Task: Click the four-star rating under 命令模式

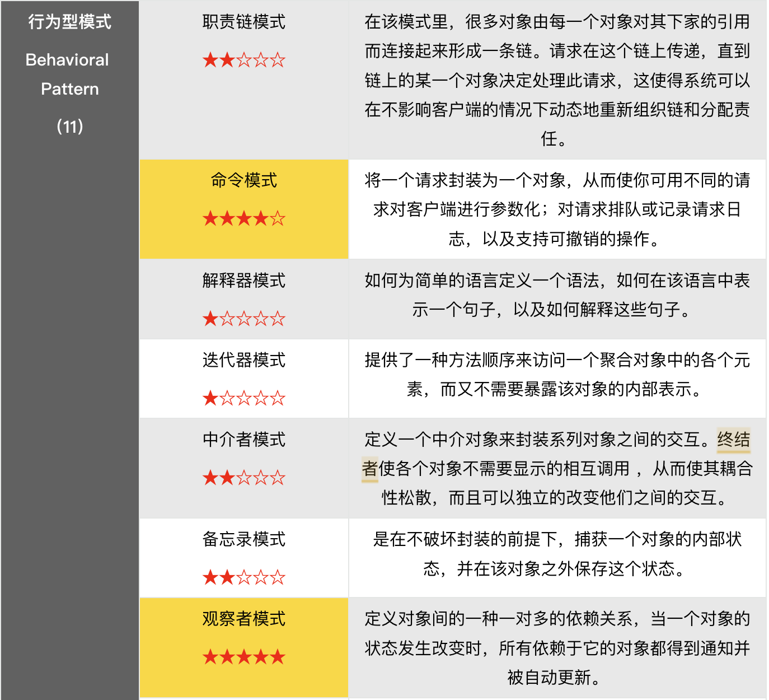Action: point(243,218)
